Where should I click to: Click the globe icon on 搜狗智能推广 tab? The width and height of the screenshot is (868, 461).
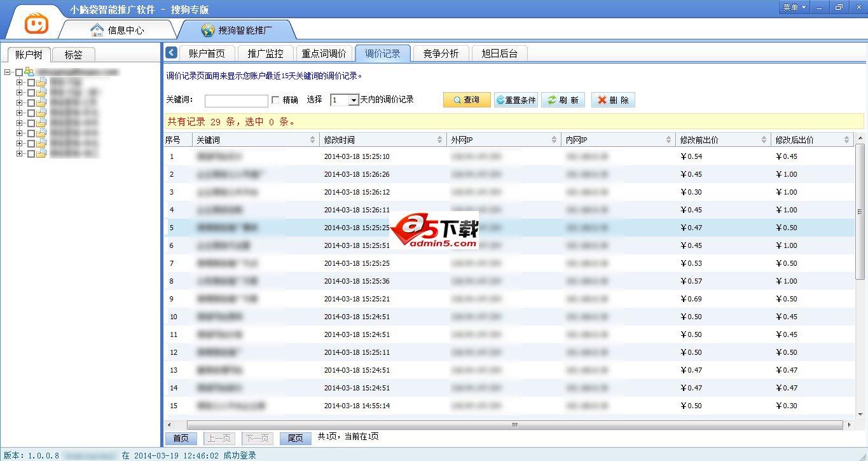pos(207,30)
